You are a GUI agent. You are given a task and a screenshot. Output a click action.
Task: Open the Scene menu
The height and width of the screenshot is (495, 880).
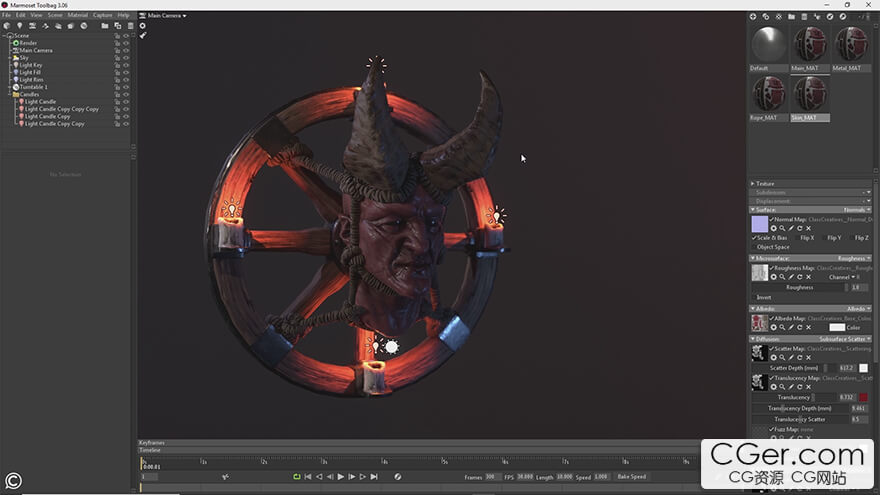click(55, 15)
